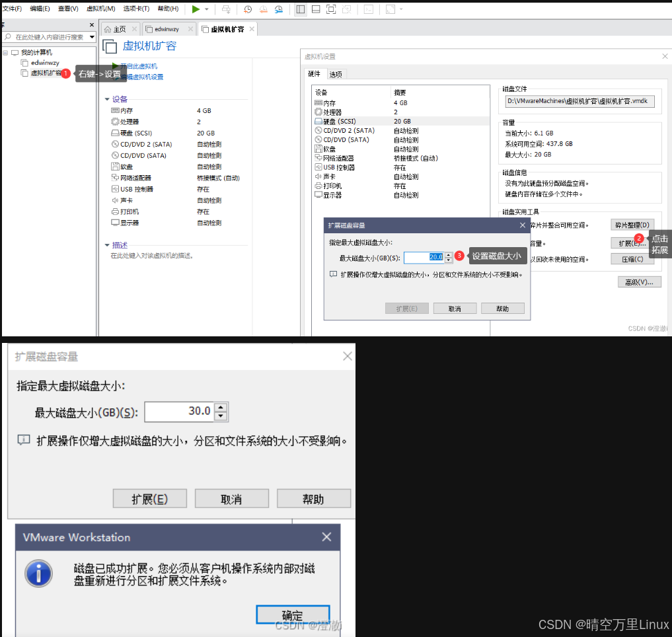Image resolution: width=672 pixels, height=637 pixels.
Task: Close the edwinwzy tab with its X
Action: pos(190,28)
